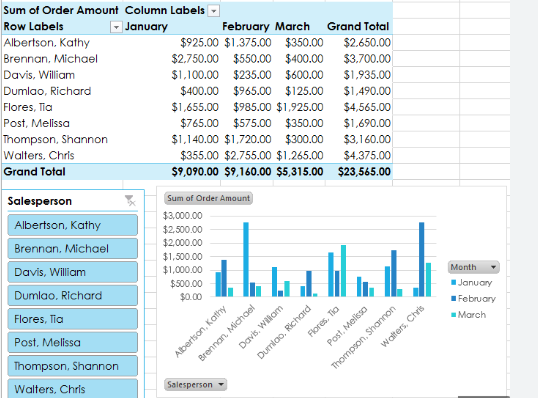Toggle Brennan, Michael slicer item
The width and height of the screenshot is (538, 398).
tap(73, 248)
